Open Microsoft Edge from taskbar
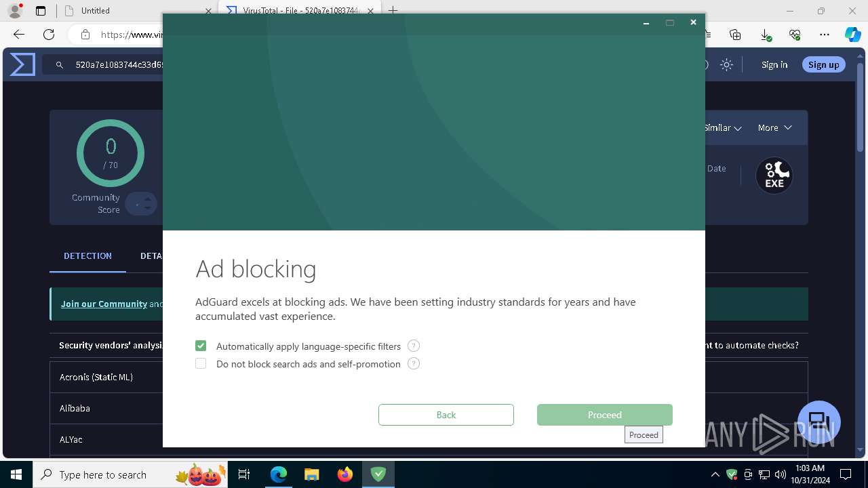 (x=279, y=474)
